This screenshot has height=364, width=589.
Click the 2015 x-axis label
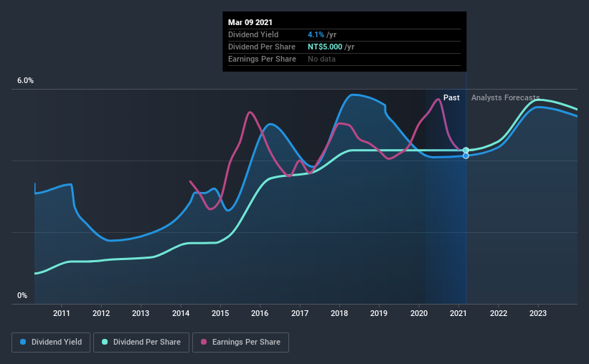tap(220, 313)
